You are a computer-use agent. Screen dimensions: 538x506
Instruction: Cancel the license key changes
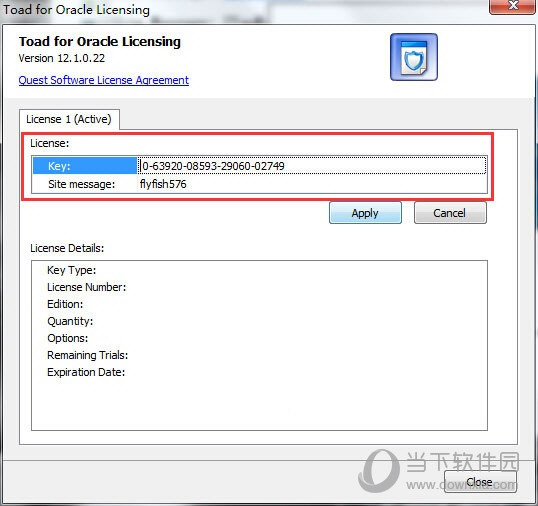(450, 213)
